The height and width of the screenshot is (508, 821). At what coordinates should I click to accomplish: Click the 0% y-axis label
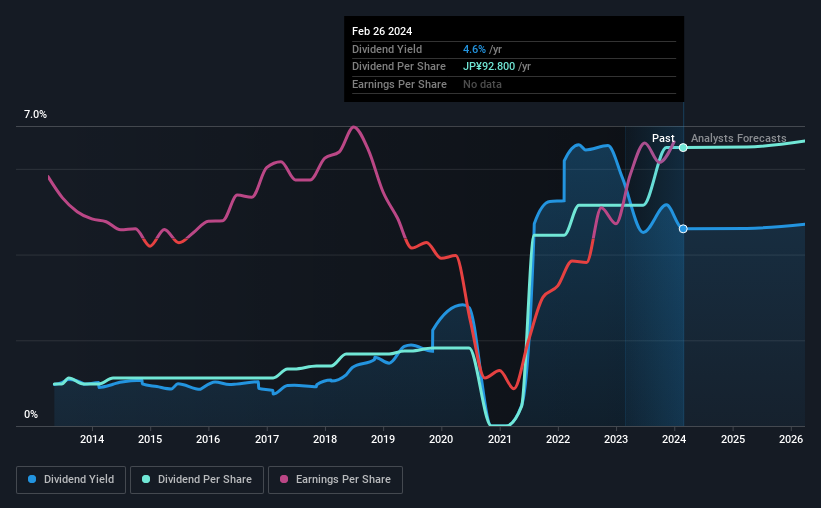tap(31, 415)
